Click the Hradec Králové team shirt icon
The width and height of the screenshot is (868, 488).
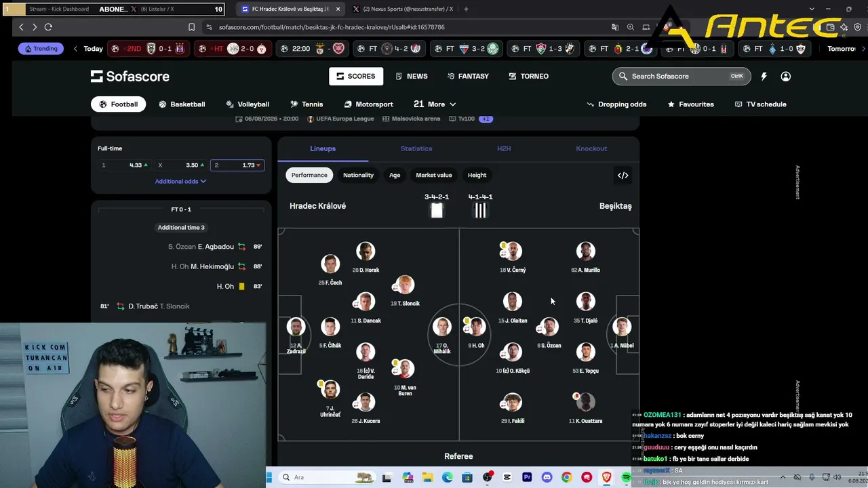[437, 211]
